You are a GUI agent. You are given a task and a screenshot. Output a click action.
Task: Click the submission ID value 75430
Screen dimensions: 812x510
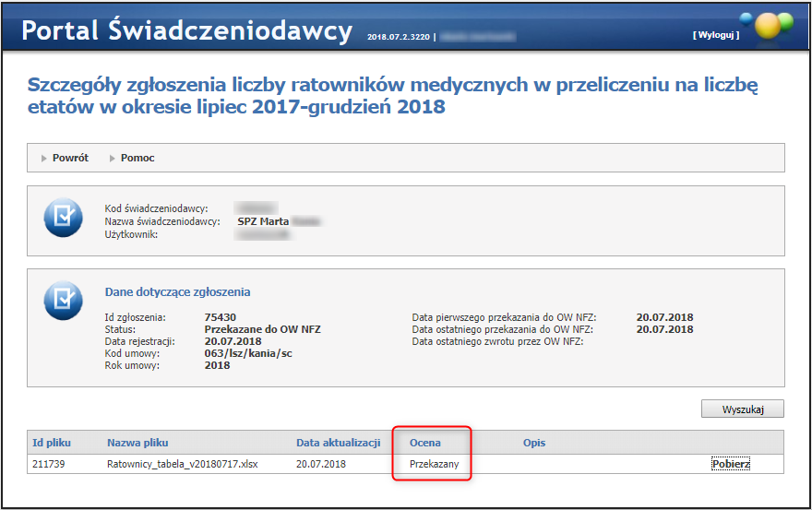coord(221,317)
